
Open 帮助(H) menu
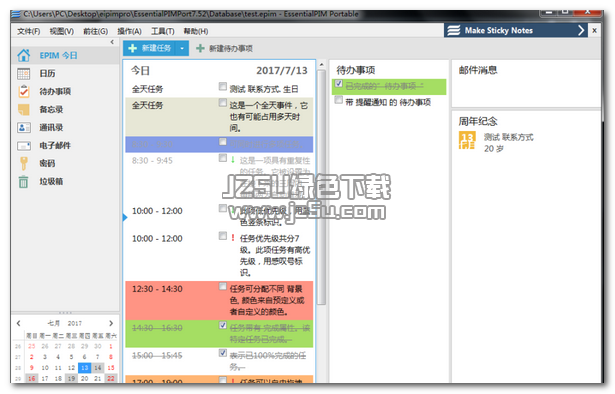coord(196,31)
